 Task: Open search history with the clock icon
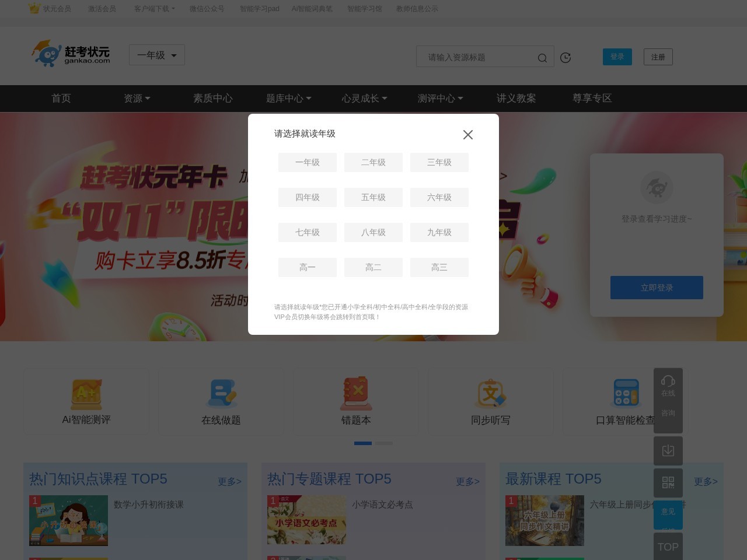point(566,57)
